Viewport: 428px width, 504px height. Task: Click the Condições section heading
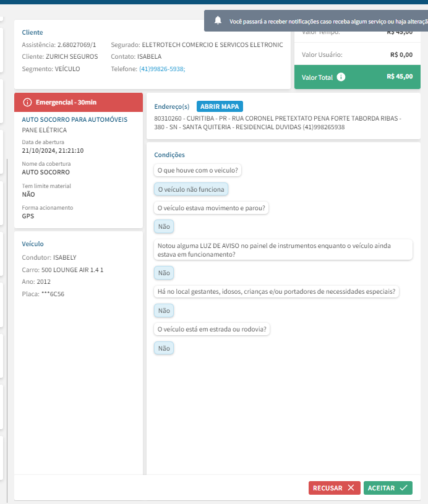(x=169, y=155)
